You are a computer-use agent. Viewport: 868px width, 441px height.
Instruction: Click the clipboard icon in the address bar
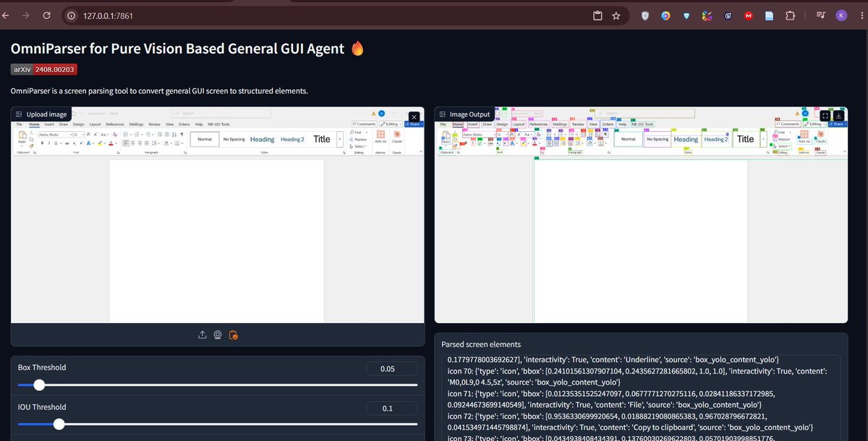point(597,16)
